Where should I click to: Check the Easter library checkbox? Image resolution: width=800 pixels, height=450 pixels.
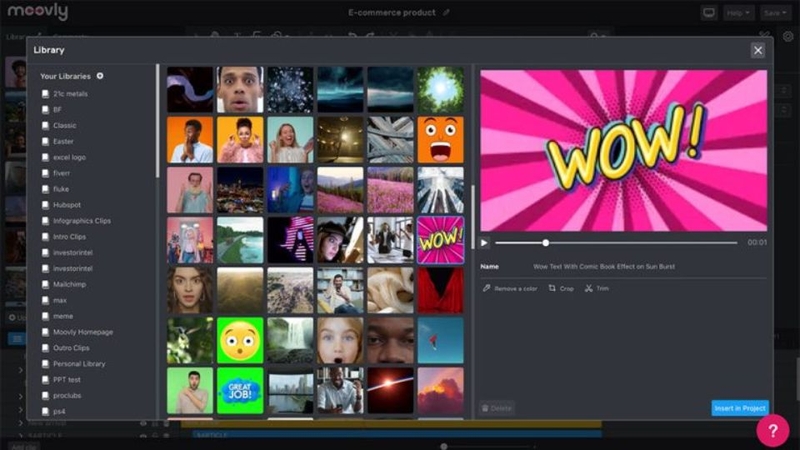[45, 141]
